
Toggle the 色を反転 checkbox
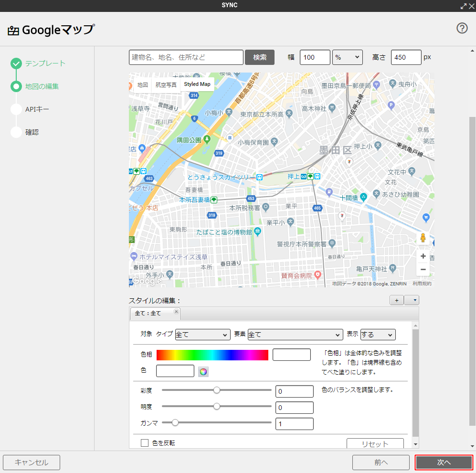point(145,443)
